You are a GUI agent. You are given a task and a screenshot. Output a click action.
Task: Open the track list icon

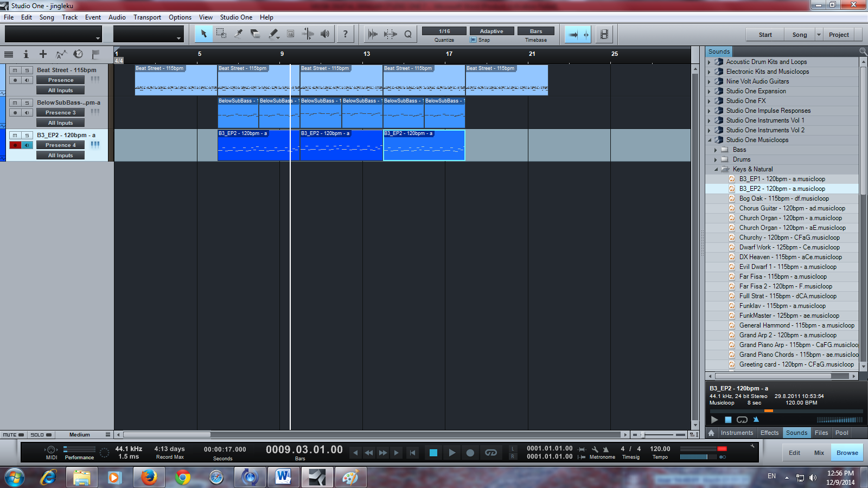click(9, 54)
